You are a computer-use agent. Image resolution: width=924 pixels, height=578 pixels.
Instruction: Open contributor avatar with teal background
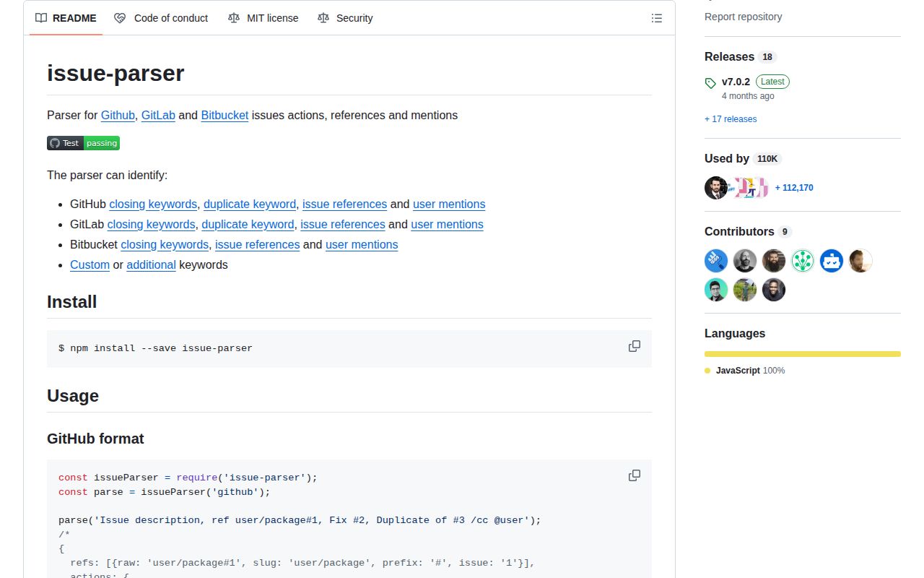click(x=716, y=290)
